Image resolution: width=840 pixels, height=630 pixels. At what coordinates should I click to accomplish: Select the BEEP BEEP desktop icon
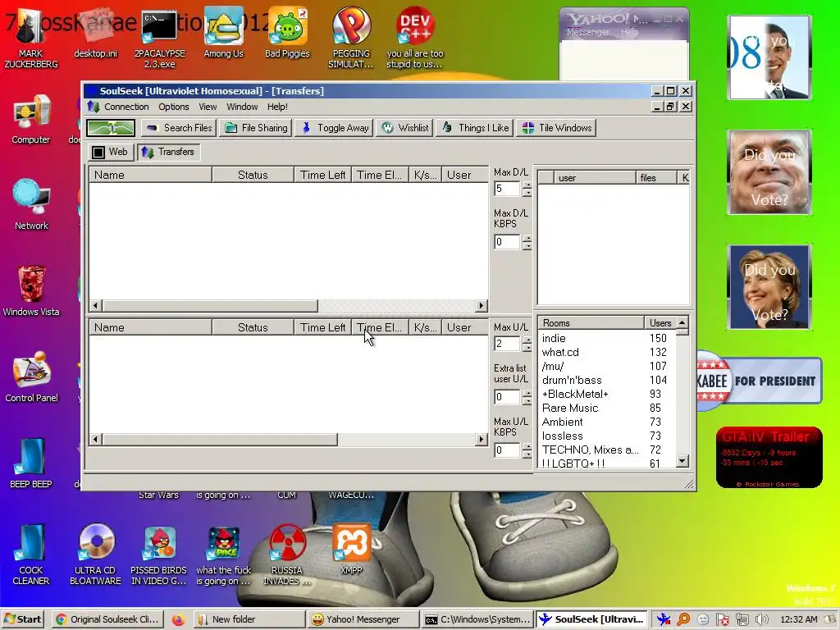31,463
